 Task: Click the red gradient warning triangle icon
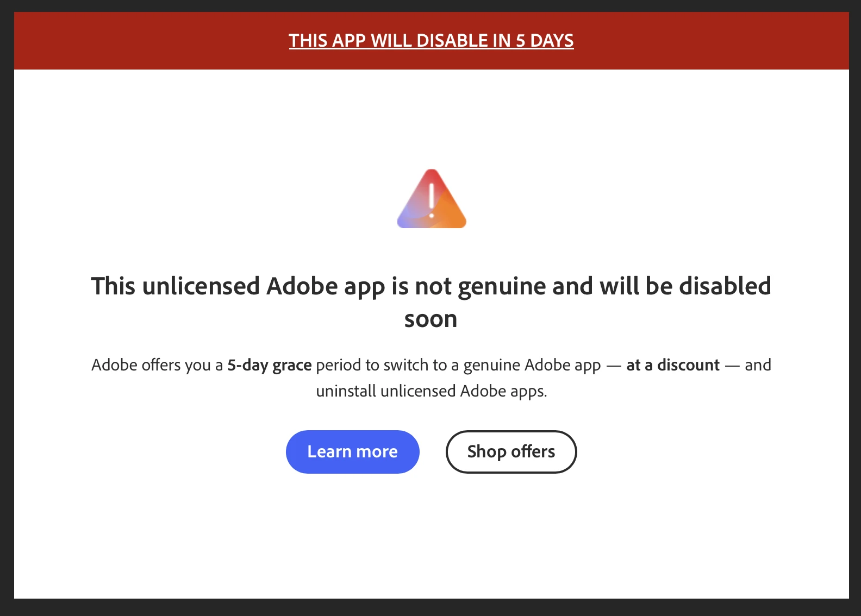pyautogui.click(x=432, y=199)
